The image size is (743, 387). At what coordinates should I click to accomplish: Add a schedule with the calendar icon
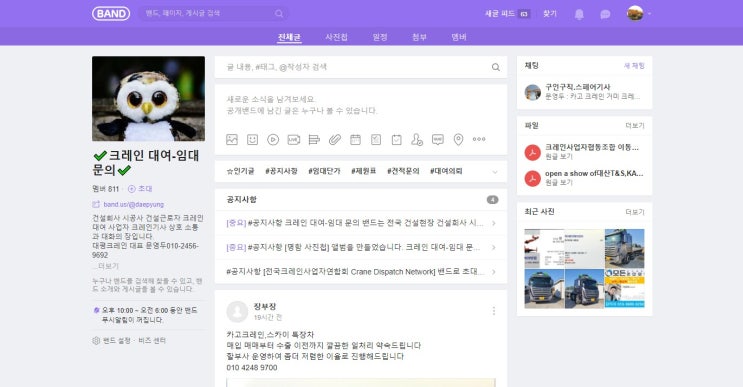355,139
